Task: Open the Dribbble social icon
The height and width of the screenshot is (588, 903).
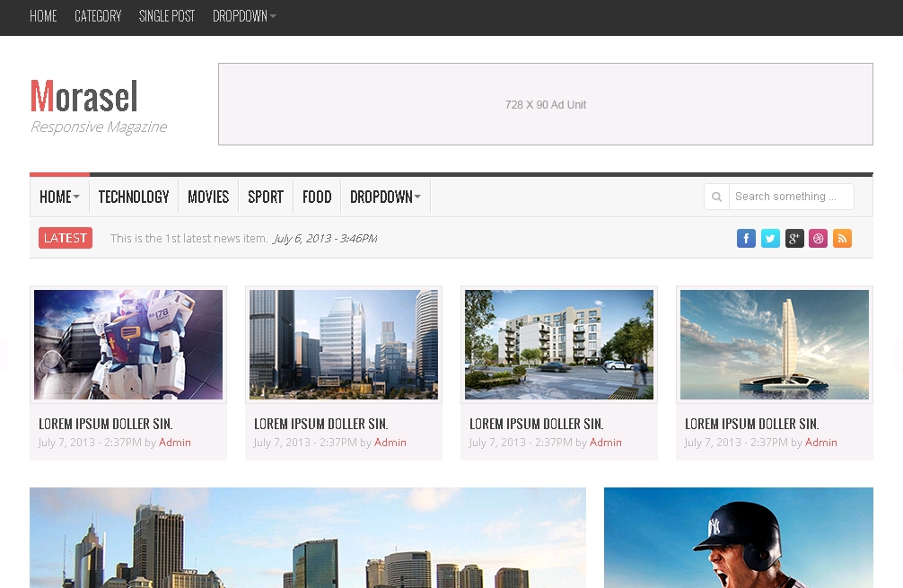Action: pos(818,238)
